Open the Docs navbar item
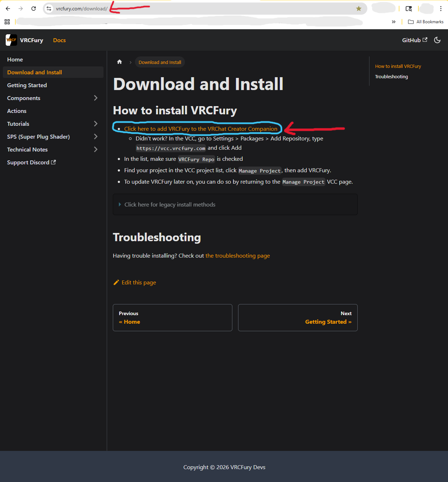 [x=59, y=40]
